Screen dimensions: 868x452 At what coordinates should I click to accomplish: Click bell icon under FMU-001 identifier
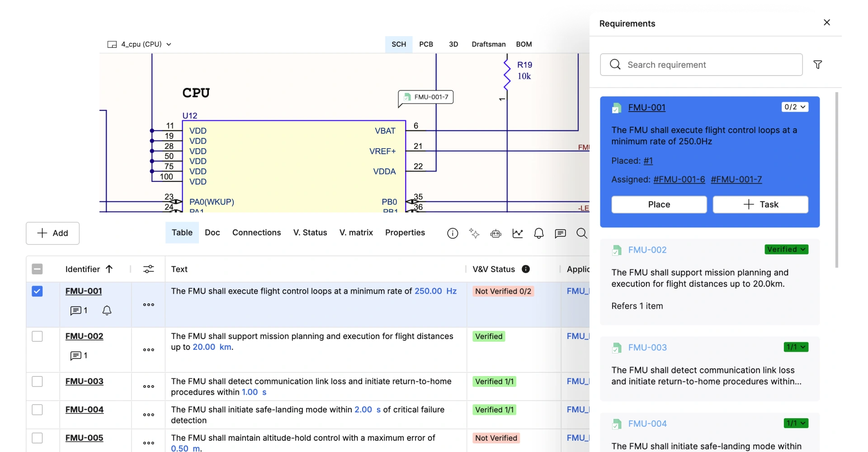coord(107,311)
